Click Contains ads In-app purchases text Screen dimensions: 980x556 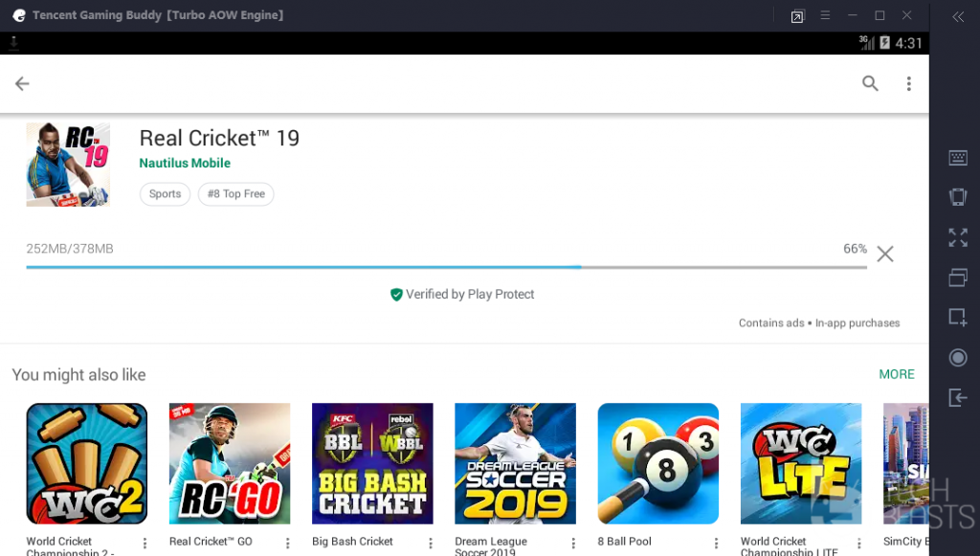(819, 323)
